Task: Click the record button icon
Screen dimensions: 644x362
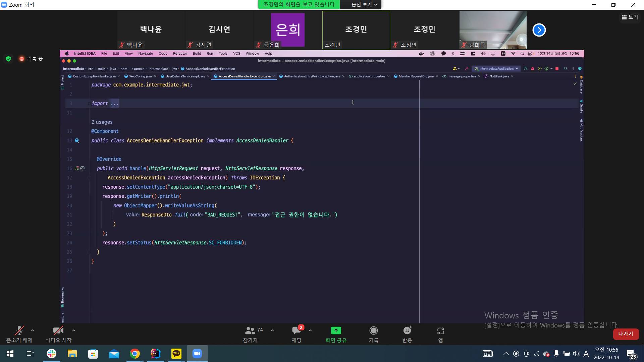Action: pyautogui.click(x=373, y=331)
